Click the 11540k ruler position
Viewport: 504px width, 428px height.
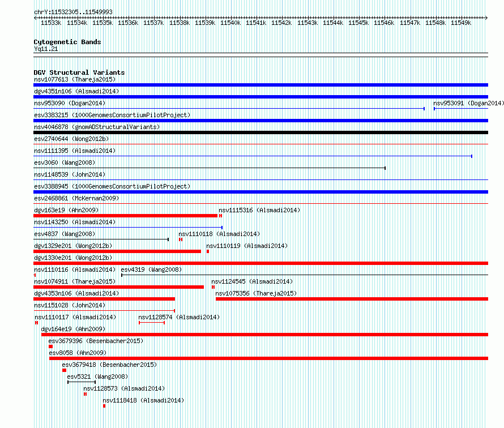[x=230, y=23]
